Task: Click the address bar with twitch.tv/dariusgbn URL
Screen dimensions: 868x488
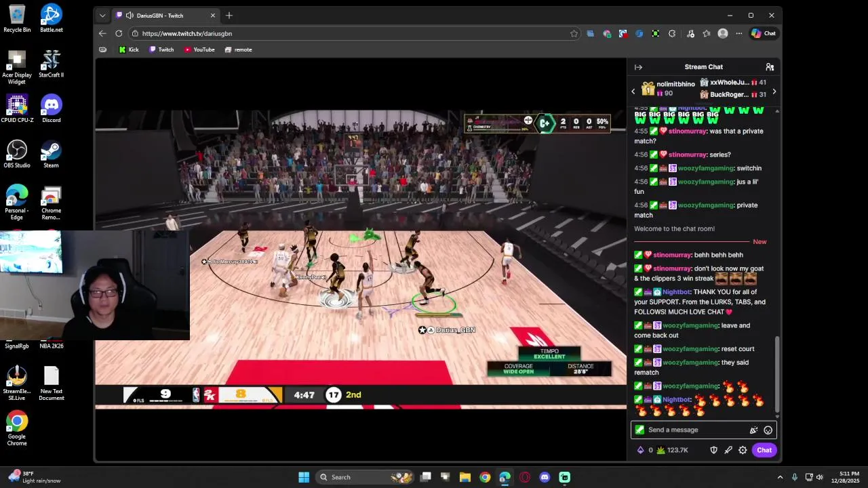Action: 355,33
